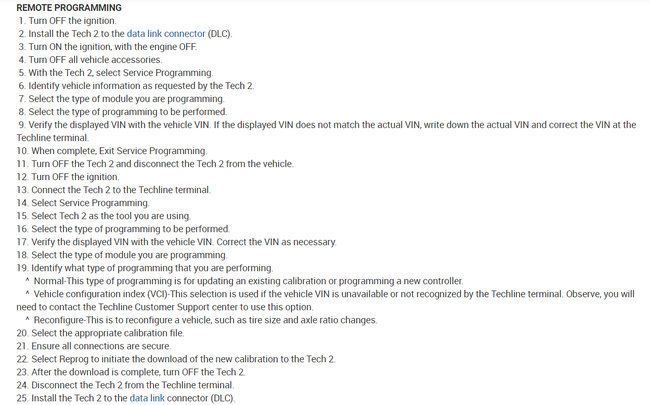
Task: Click step 22 about selecting Reprog
Action: pos(180,358)
